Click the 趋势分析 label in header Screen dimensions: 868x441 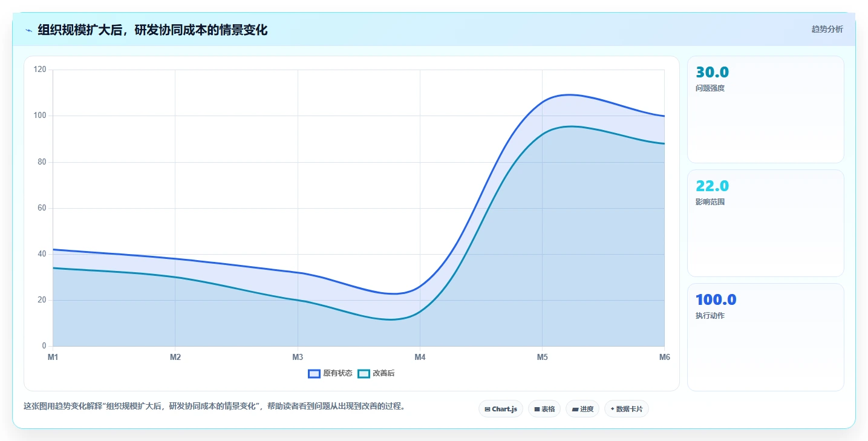point(827,30)
